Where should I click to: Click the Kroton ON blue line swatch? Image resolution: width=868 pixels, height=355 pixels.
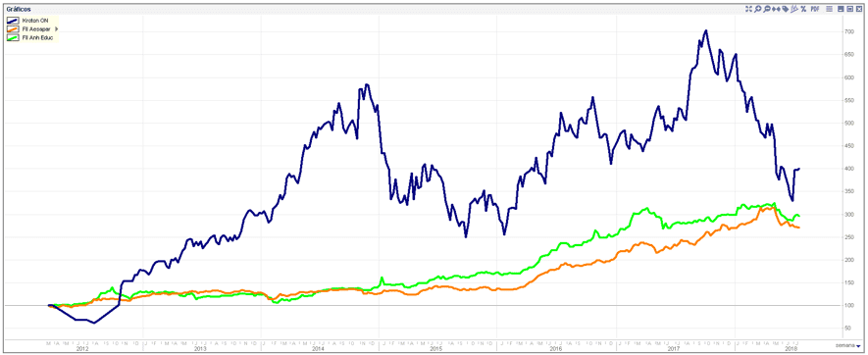14,21
